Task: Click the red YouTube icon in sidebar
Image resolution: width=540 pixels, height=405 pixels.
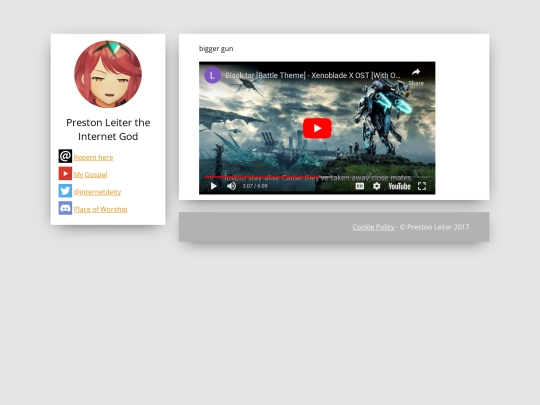Action: click(65, 174)
